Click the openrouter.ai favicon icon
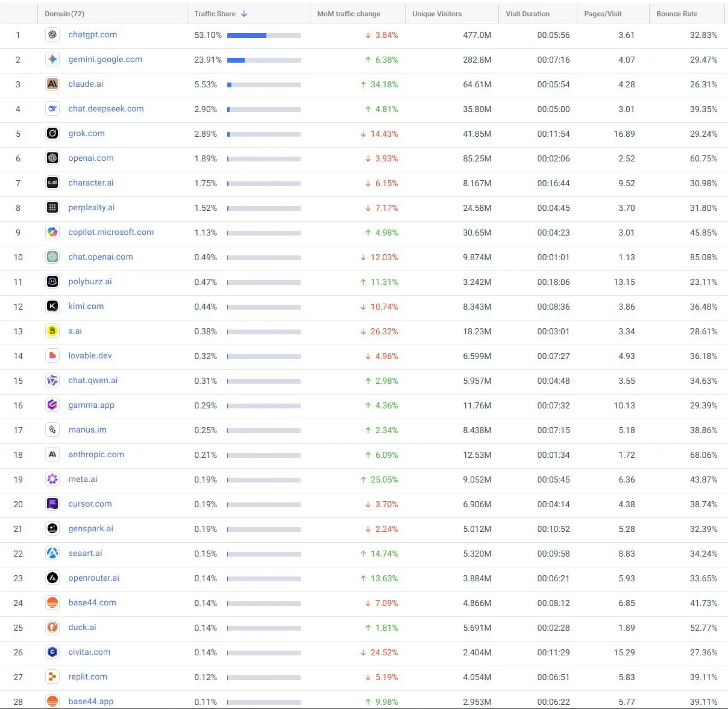Viewport: 728px width, 709px height. click(52, 578)
